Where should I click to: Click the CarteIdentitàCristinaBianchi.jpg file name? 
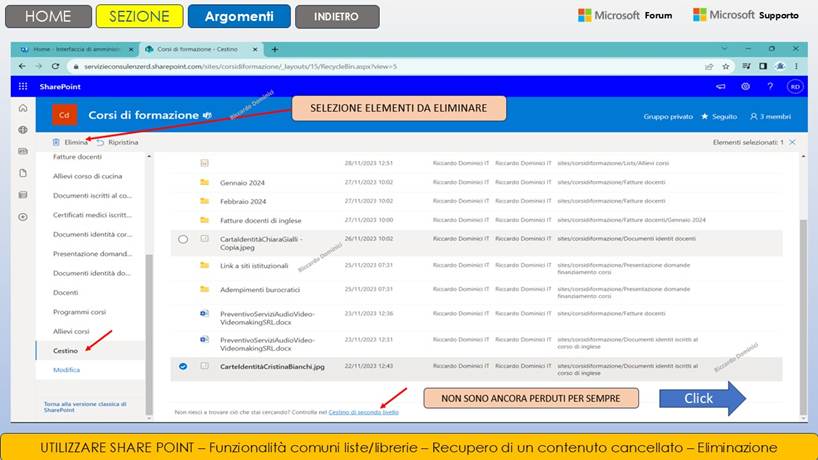pos(272,367)
